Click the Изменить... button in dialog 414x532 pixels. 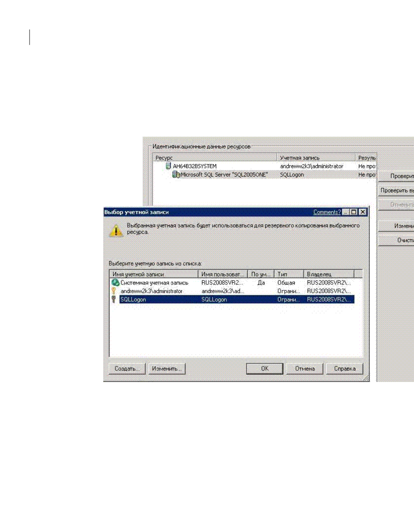tap(167, 369)
